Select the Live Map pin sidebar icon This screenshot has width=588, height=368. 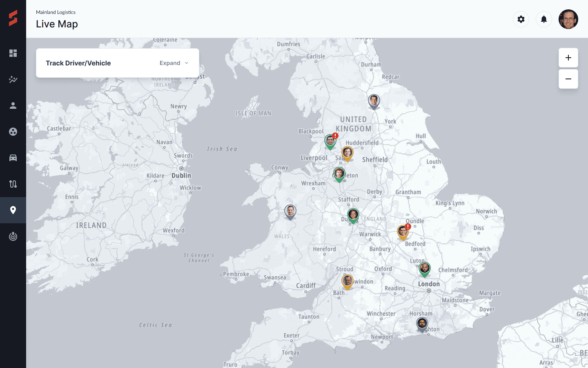13,210
